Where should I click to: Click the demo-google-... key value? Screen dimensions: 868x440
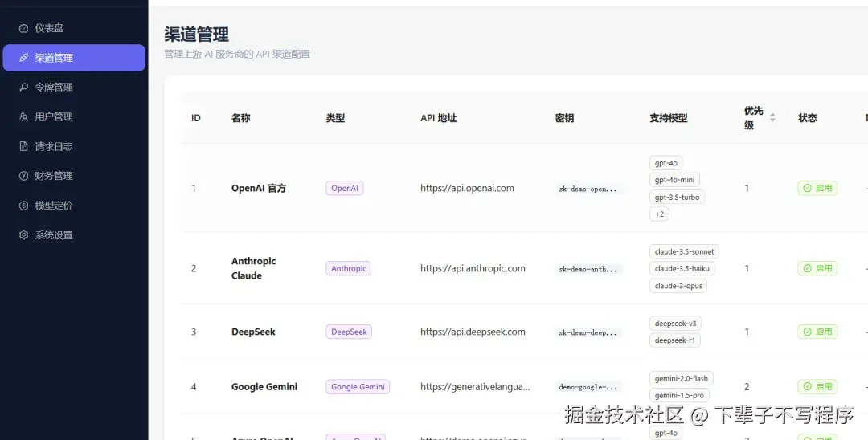pos(588,387)
